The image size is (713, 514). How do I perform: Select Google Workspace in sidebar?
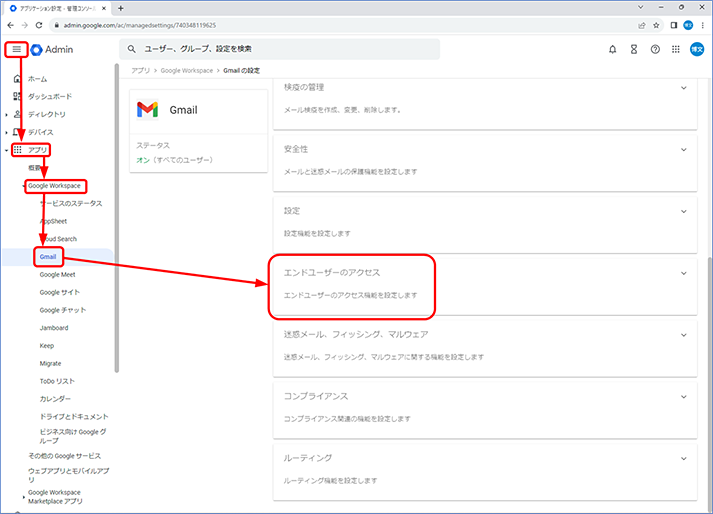(54, 186)
